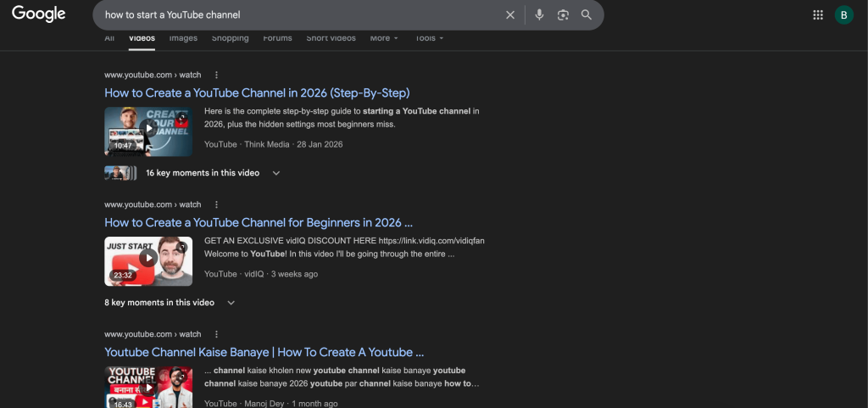
Task: Click www.youtube.com › watch above vidIQ result
Action: coord(153,204)
